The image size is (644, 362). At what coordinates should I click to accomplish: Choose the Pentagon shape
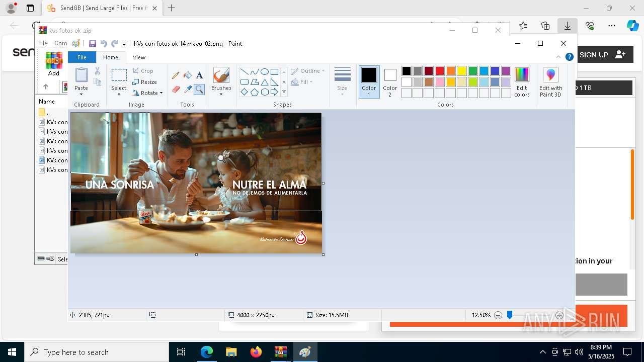point(254,92)
